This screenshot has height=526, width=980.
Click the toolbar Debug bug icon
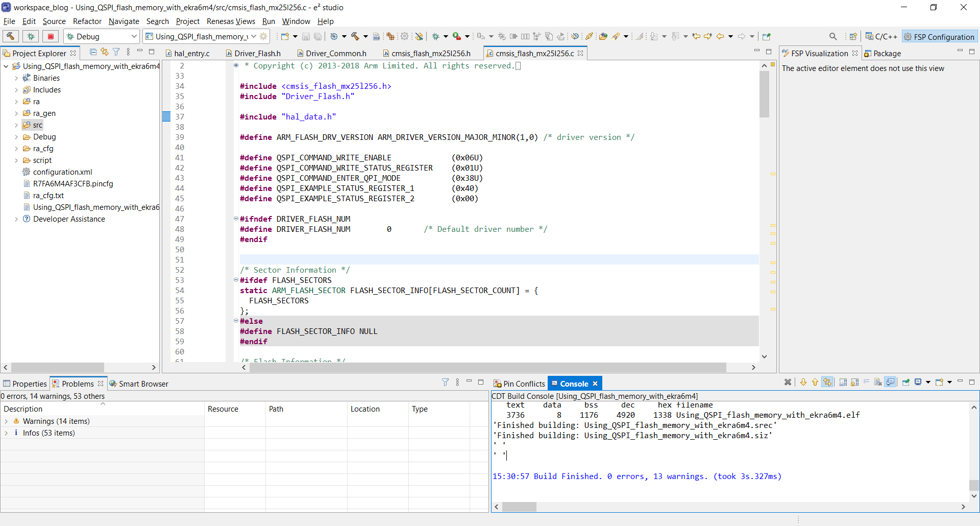[435, 36]
